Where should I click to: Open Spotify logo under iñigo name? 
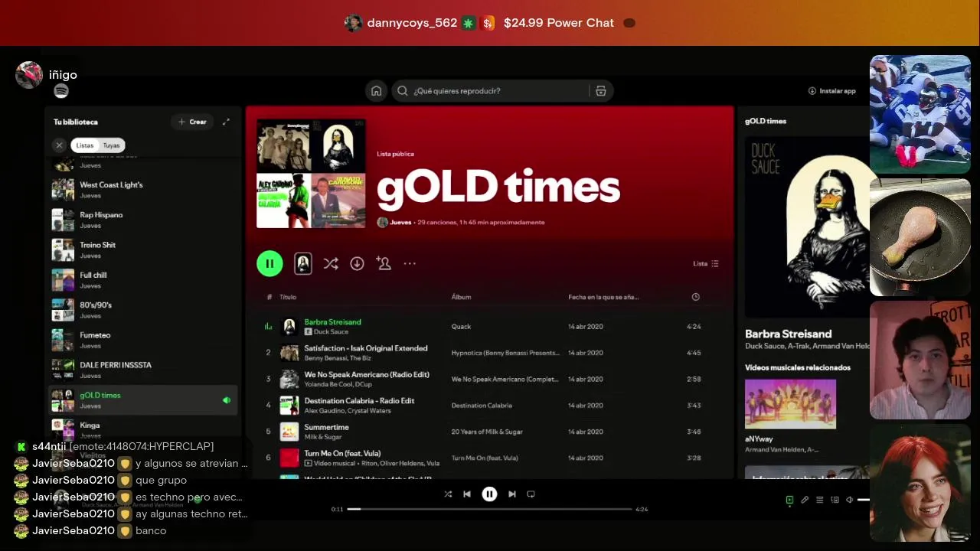point(61,91)
